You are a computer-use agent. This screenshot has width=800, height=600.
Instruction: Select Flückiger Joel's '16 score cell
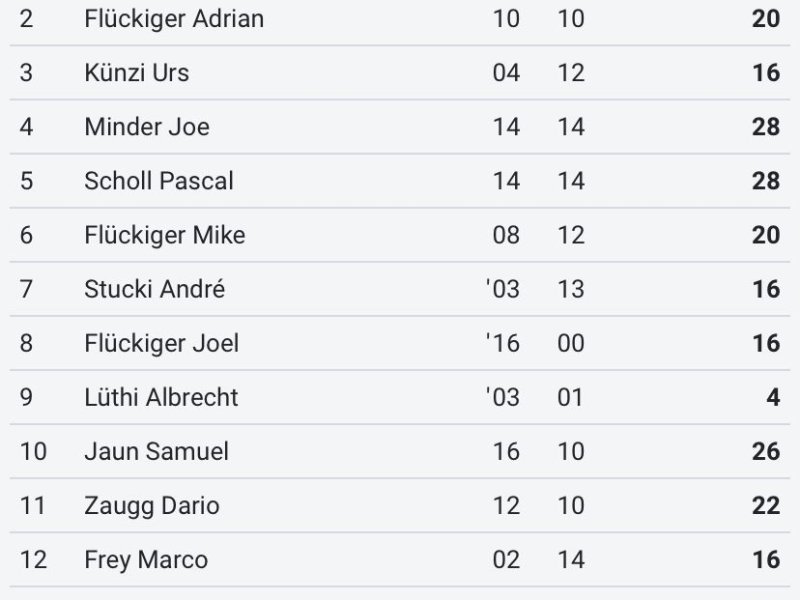[x=503, y=343]
